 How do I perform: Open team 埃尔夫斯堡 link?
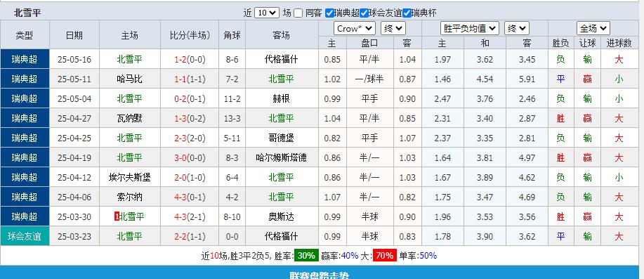(x=129, y=178)
